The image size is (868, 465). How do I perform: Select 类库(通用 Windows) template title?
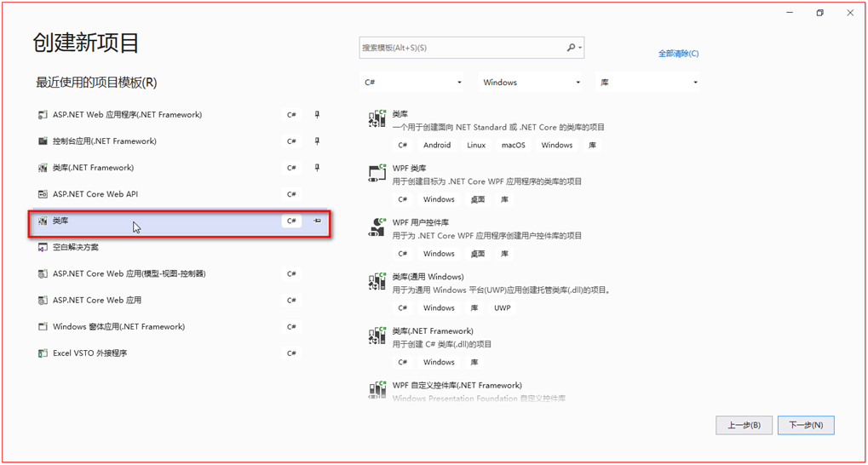pos(428,277)
